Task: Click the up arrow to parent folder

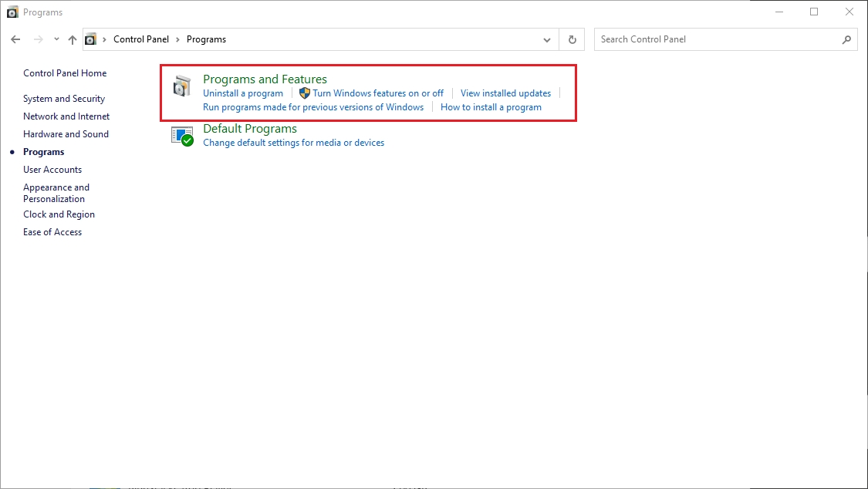Action: click(x=73, y=39)
